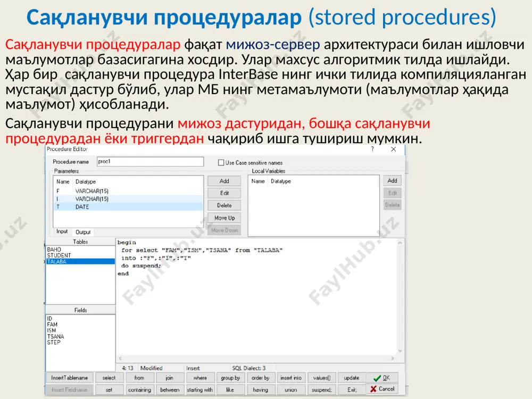This screenshot has width=532, height=399.
Task: Insert the insert into keyword
Action: pyautogui.click(x=291, y=378)
